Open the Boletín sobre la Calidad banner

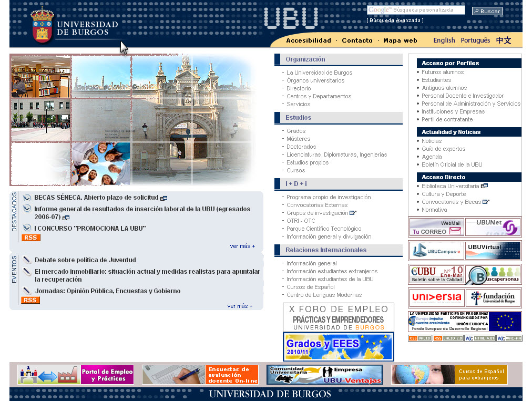[436, 274]
